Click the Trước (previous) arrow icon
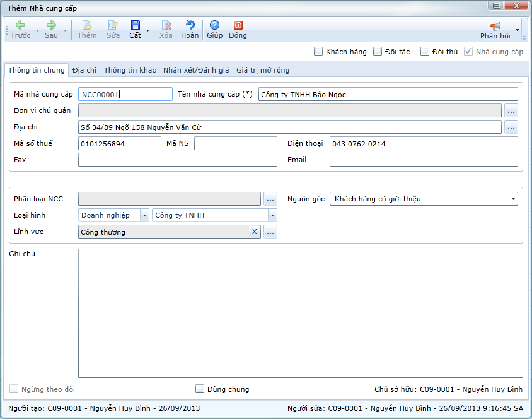This screenshot has width=532, height=419. 20,25
